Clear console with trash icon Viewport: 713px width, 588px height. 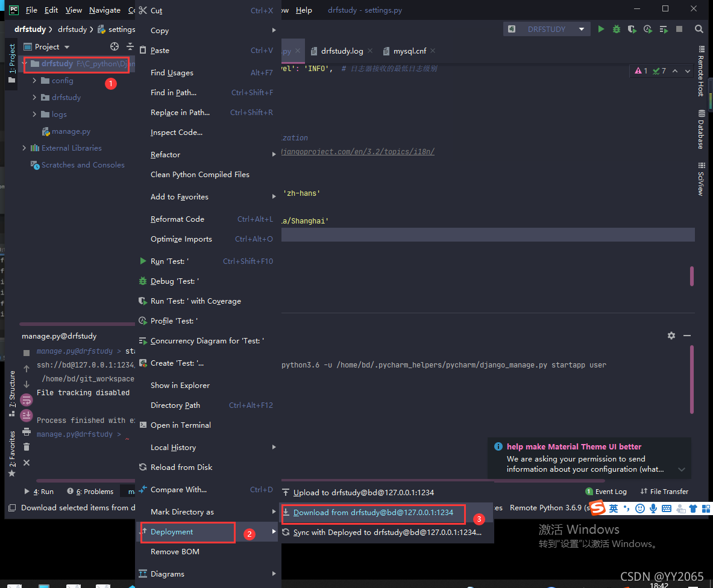point(27,447)
